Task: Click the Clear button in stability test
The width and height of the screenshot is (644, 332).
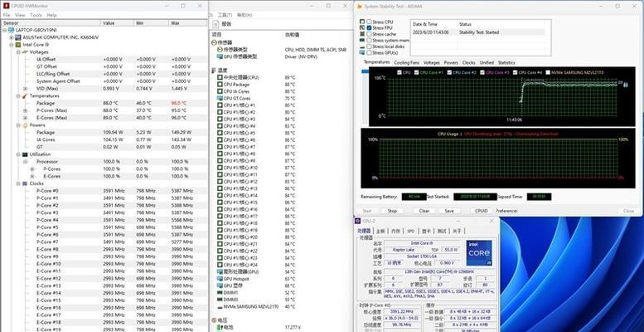Action: coord(424,211)
